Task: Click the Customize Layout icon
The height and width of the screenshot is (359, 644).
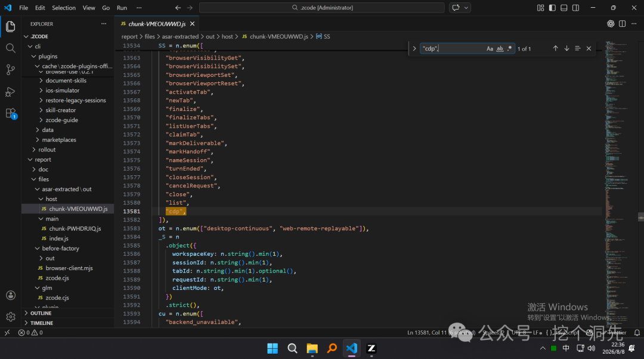Action: click(x=540, y=8)
